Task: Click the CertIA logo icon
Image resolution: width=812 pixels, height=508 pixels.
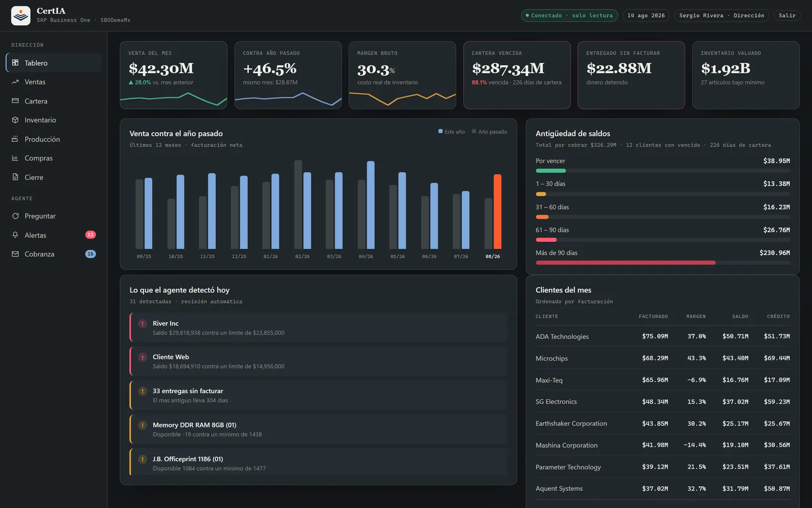Action: tap(21, 16)
